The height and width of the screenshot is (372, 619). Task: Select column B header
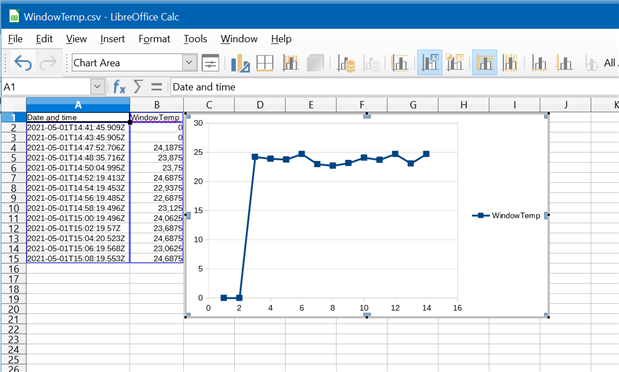[156, 105]
